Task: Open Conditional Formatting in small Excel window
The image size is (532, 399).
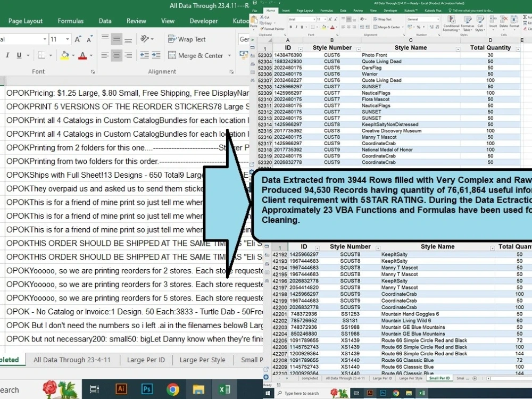Action: (451, 23)
